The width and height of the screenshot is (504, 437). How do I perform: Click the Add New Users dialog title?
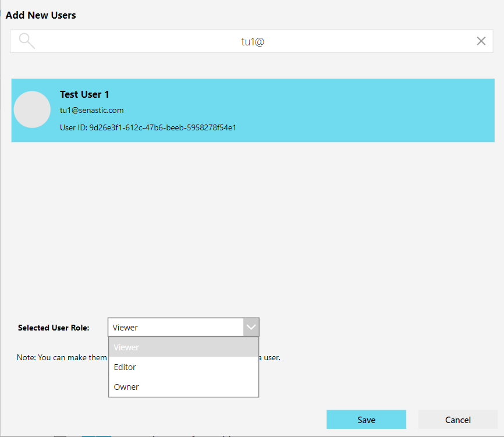(41, 15)
